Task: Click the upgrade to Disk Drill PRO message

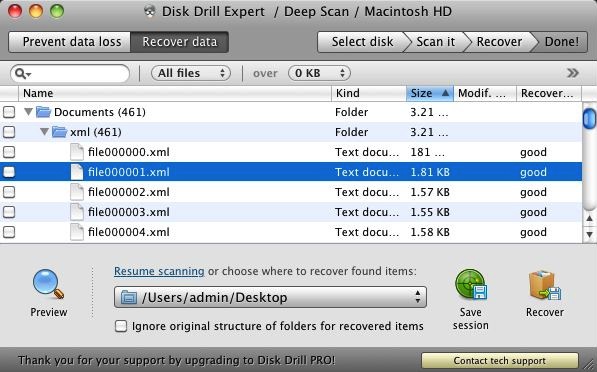Action: click(177, 360)
